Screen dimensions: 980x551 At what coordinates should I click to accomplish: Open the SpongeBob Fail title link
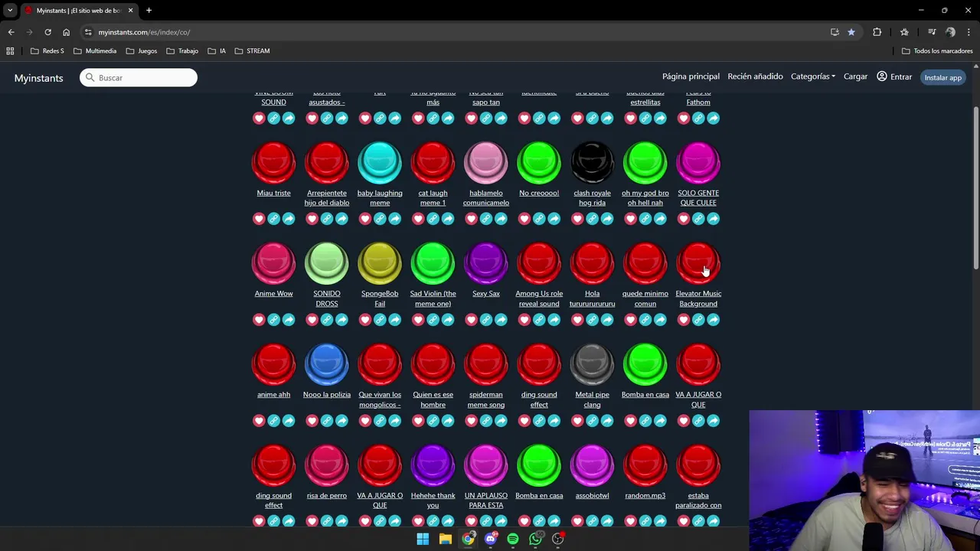(x=380, y=298)
